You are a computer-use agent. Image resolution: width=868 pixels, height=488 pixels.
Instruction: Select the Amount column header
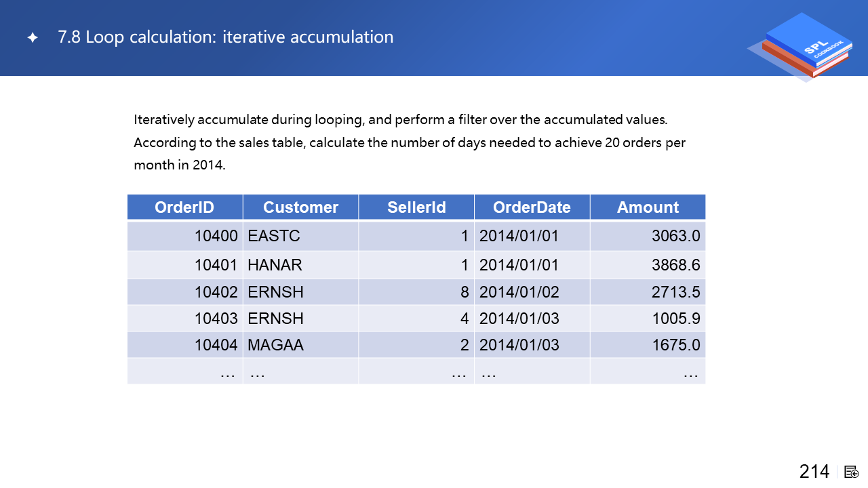pos(648,207)
